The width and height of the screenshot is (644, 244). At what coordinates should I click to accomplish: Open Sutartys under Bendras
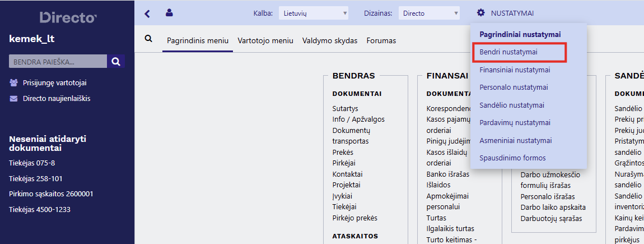[x=346, y=109]
